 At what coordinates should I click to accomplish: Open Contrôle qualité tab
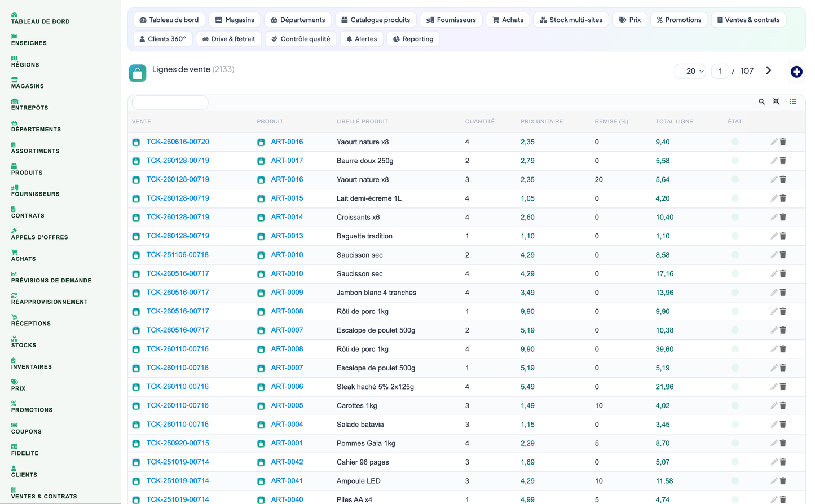tap(301, 39)
